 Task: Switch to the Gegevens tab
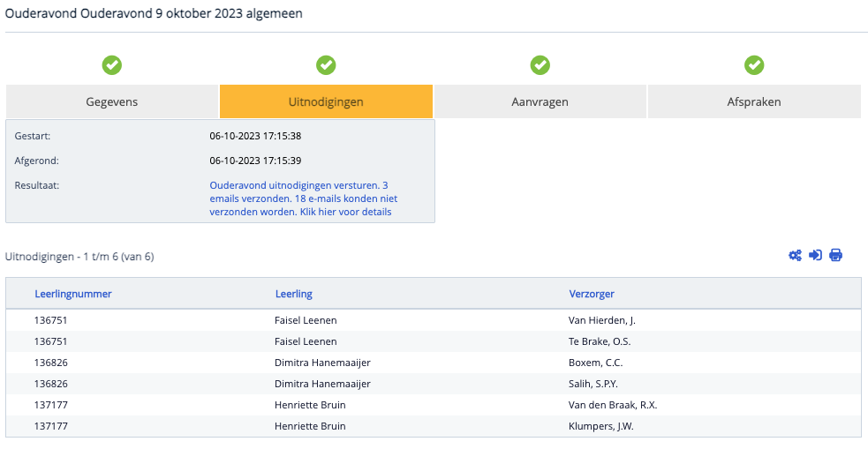(112, 101)
